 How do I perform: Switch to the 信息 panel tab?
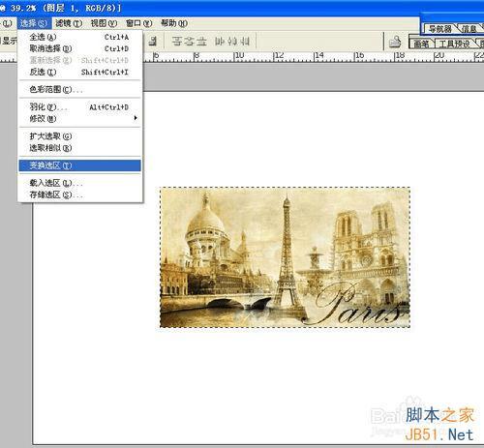tap(469, 29)
